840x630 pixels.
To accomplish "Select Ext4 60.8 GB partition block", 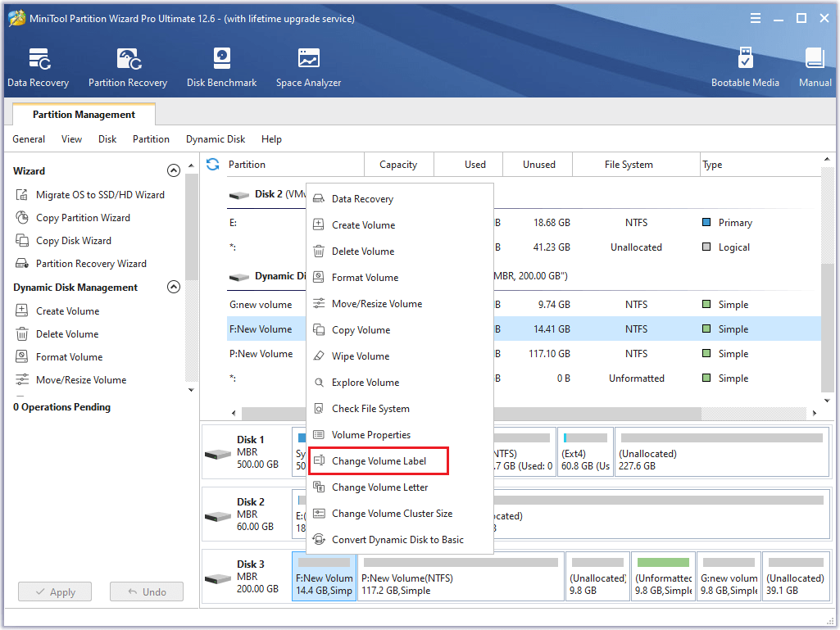I will coord(585,452).
